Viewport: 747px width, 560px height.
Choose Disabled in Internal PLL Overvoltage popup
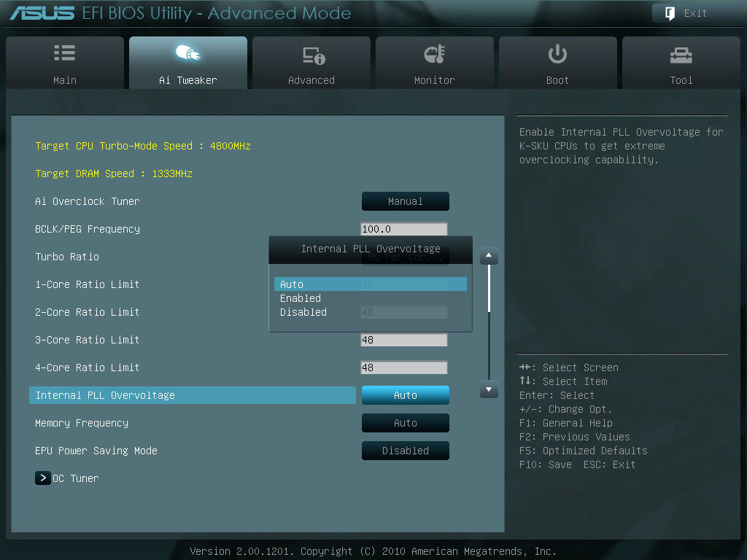click(371, 312)
